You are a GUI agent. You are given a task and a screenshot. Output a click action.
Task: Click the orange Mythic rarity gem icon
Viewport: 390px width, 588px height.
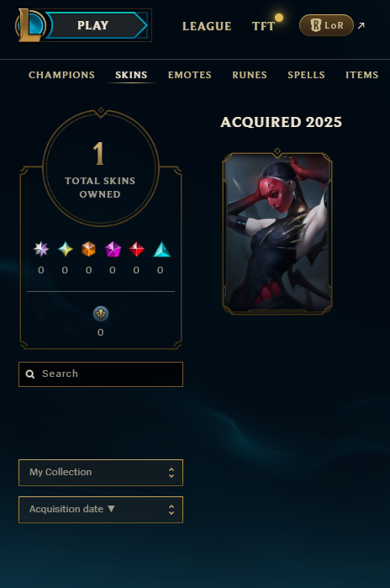[89, 249]
